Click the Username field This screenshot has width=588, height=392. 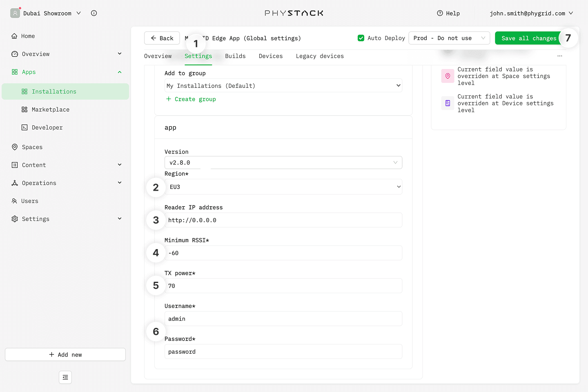(x=283, y=318)
